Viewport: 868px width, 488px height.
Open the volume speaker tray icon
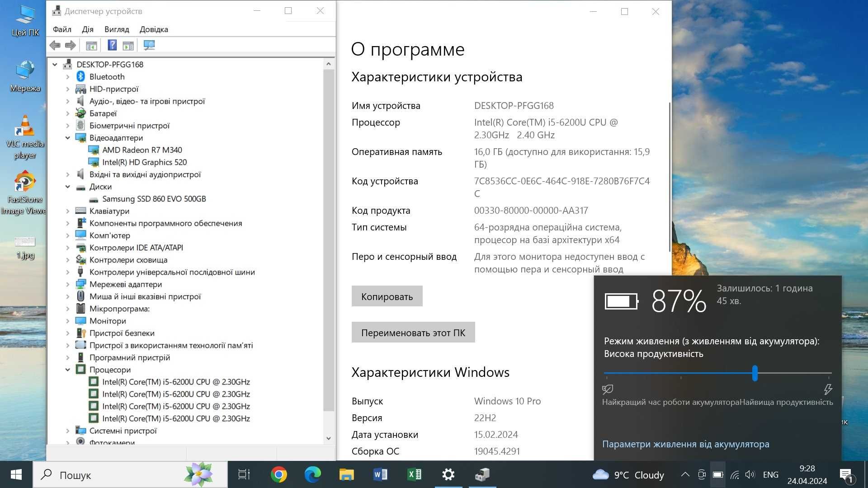[750, 475]
